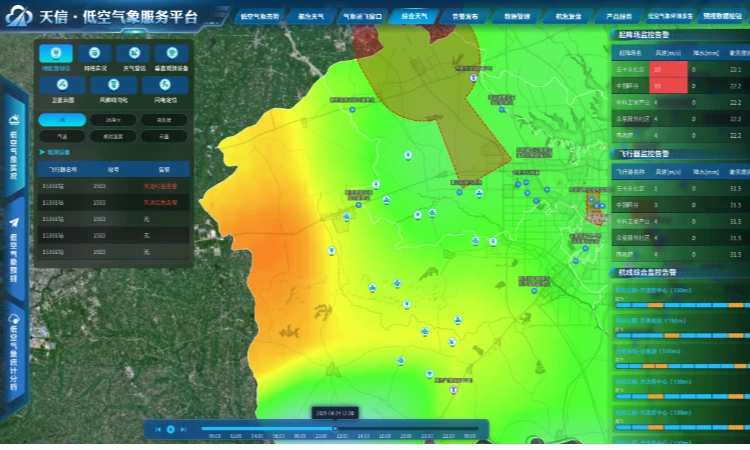
Task: Click the 卫星云图 satellite cloud icon
Action: pyautogui.click(x=61, y=86)
